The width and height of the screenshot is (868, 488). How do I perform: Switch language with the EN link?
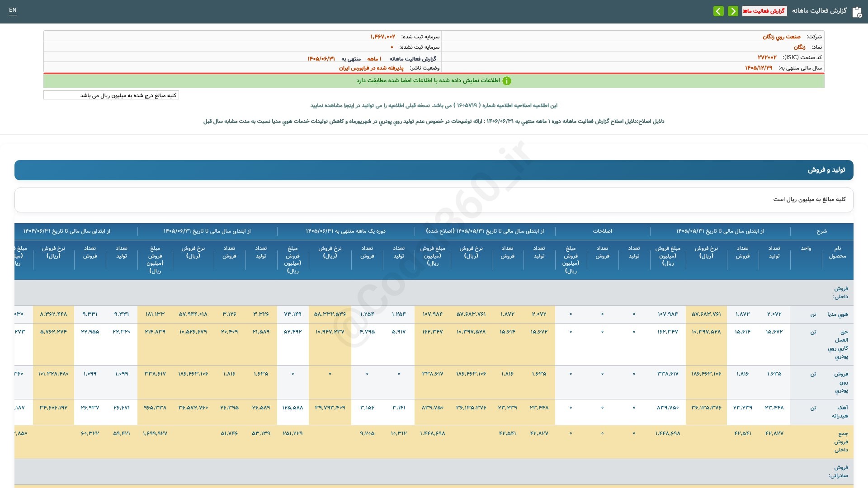pos(13,10)
